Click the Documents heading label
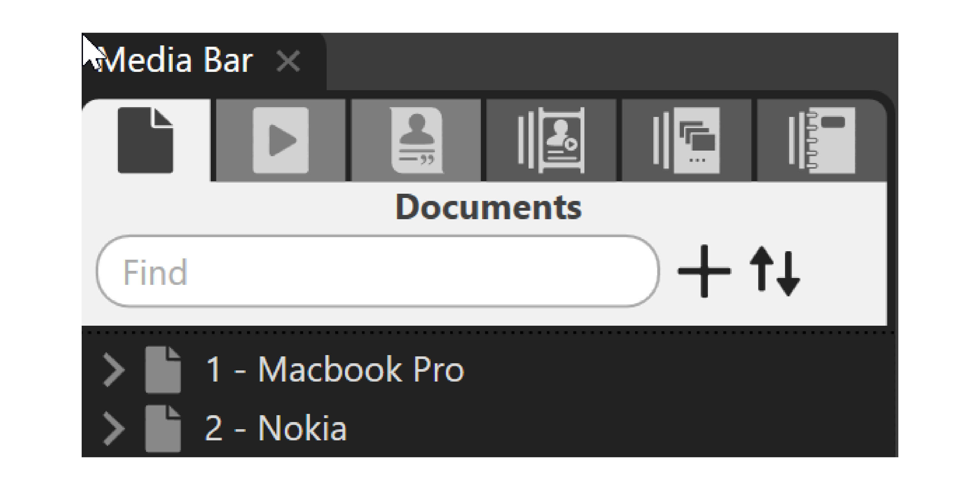This screenshot has height=490, width=980. tap(488, 207)
